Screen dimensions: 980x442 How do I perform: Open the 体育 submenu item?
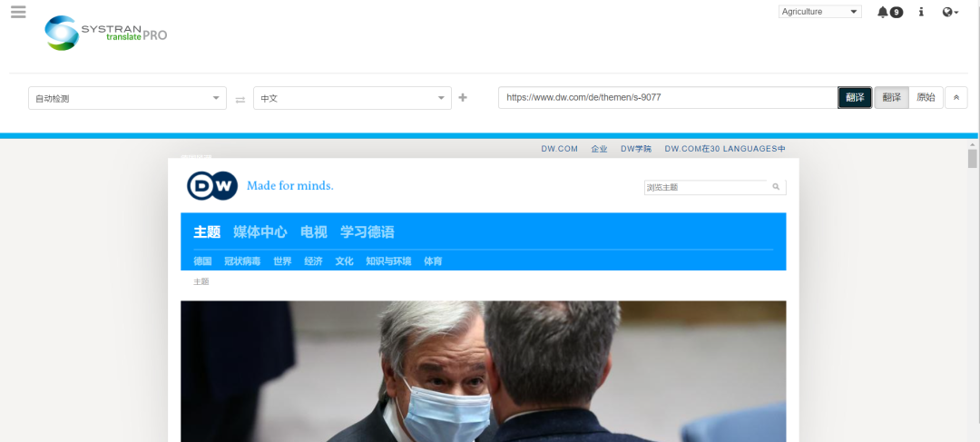tap(433, 261)
